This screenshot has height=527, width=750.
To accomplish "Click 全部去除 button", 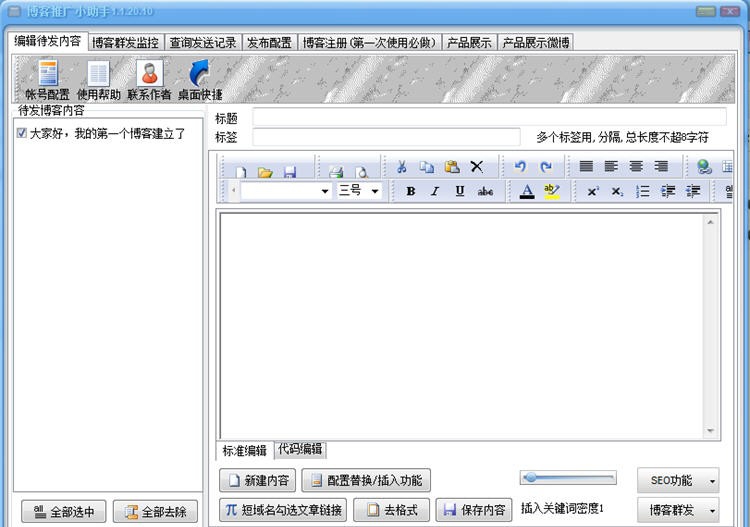I will point(155,512).
